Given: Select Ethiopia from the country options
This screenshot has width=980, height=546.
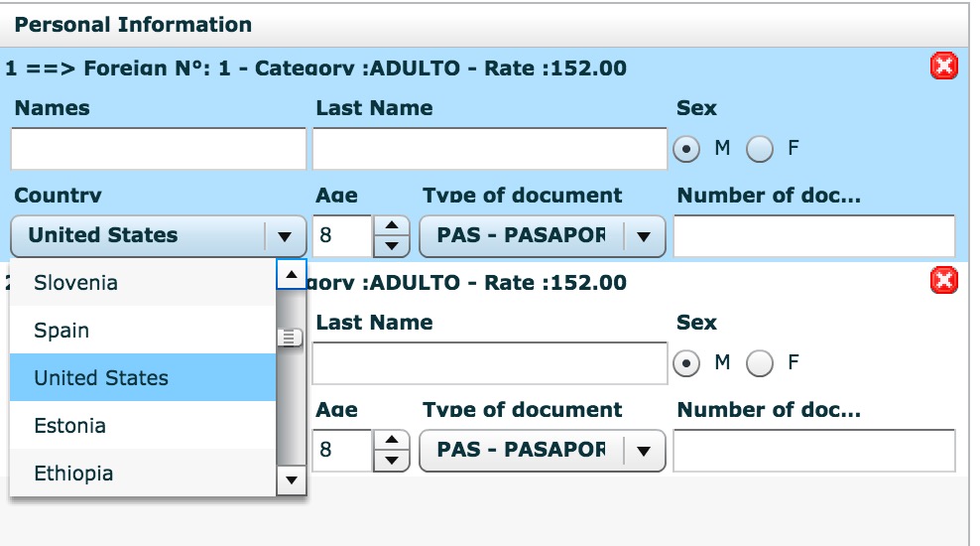Looking at the screenshot, I should click(x=142, y=474).
